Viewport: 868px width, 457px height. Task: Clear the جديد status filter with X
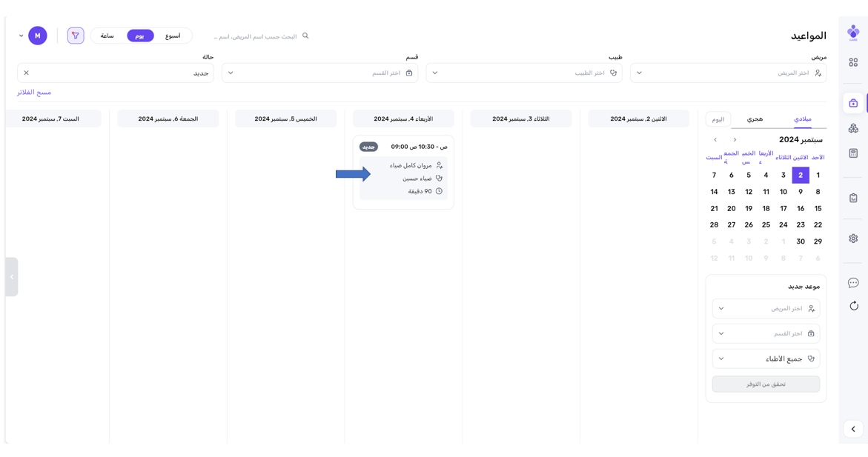tap(27, 73)
